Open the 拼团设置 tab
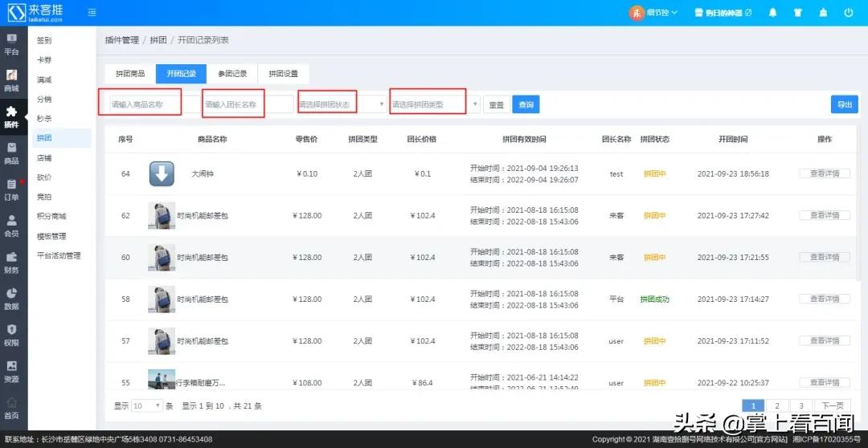This screenshot has width=868, height=448. [x=283, y=74]
